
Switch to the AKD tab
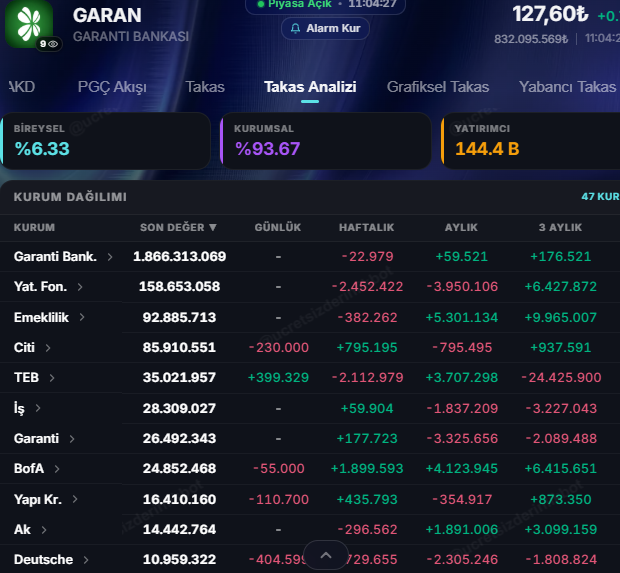coord(22,87)
